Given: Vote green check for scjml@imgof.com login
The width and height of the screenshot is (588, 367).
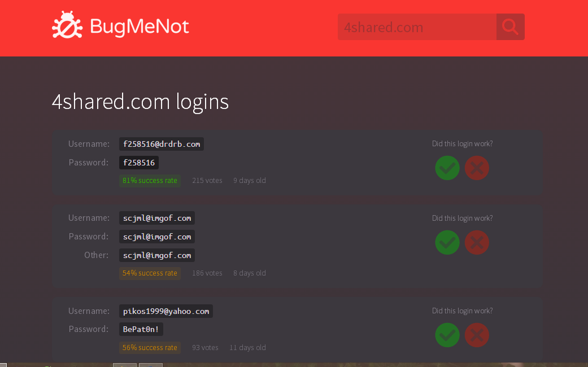Looking at the screenshot, I should click(447, 243).
